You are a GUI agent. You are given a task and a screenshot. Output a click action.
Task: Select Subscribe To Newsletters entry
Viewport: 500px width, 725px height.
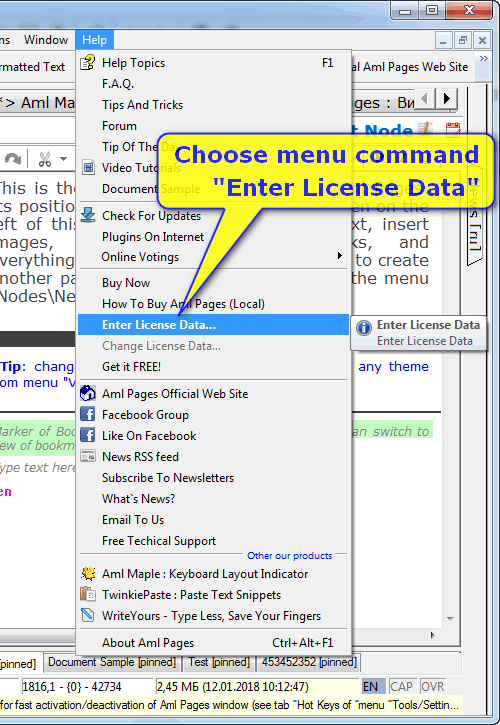click(213, 478)
